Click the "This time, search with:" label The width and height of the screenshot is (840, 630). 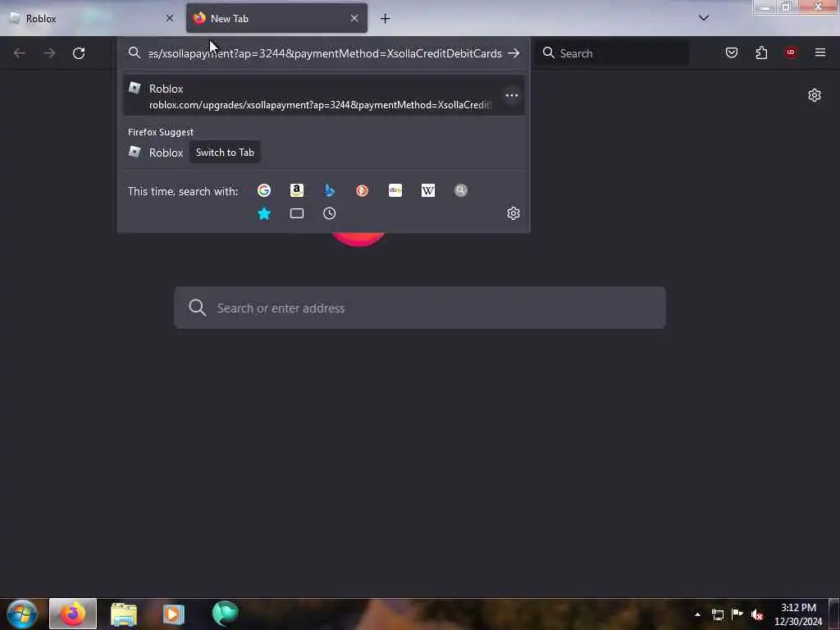183,191
